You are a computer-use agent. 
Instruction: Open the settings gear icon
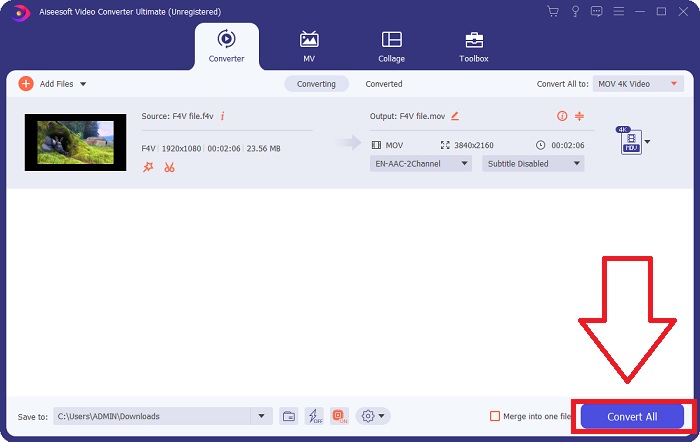pos(368,416)
